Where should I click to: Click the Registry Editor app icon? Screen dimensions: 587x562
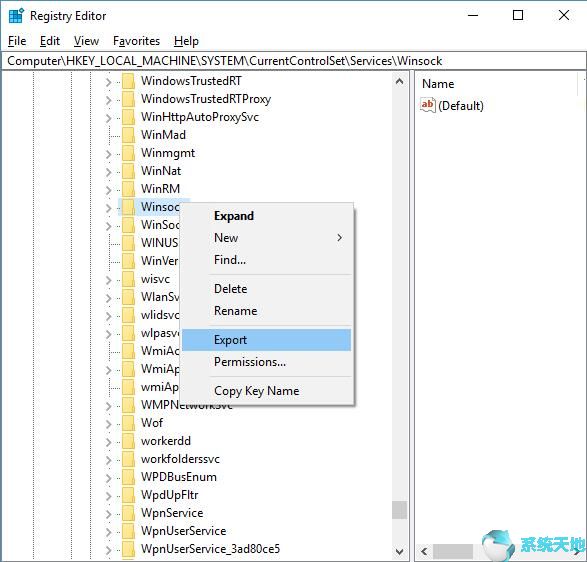(16, 16)
